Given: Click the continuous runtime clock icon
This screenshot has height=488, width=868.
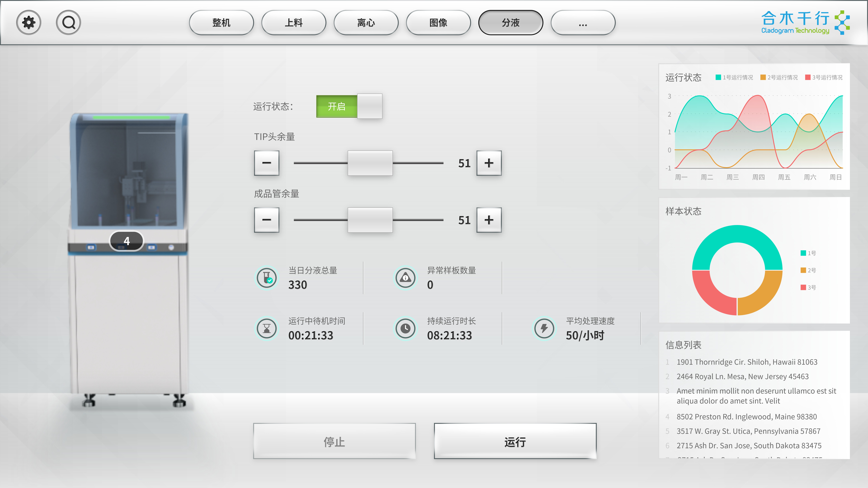Looking at the screenshot, I should click(405, 328).
